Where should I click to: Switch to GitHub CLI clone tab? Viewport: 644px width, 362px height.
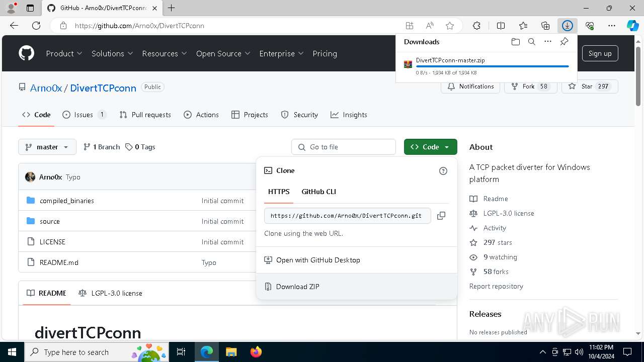318,192
